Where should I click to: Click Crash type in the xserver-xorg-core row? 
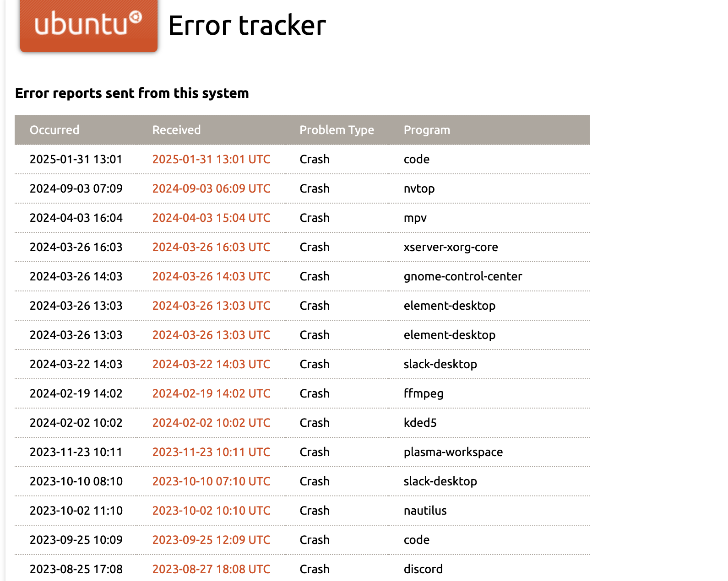point(315,247)
